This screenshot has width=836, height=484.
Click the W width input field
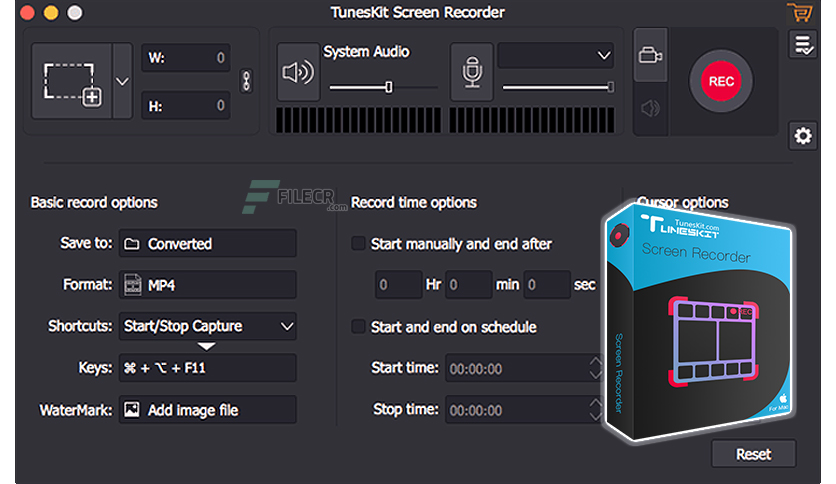(x=186, y=58)
